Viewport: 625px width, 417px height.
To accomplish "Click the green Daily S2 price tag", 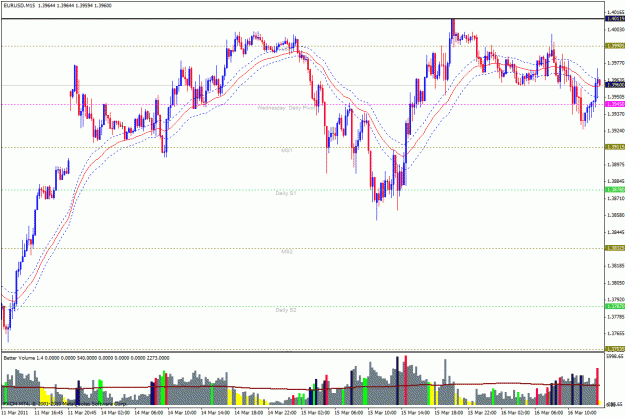I will [615, 306].
